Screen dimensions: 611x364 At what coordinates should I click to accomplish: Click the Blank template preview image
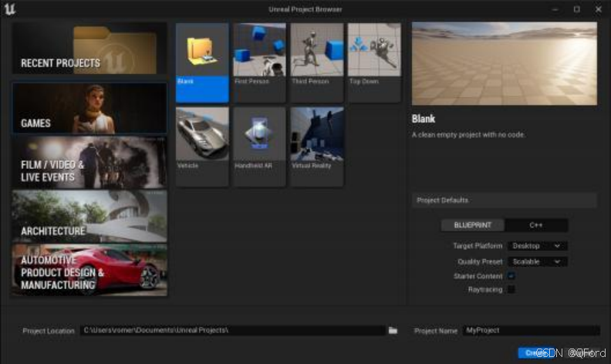tap(505, 63)
